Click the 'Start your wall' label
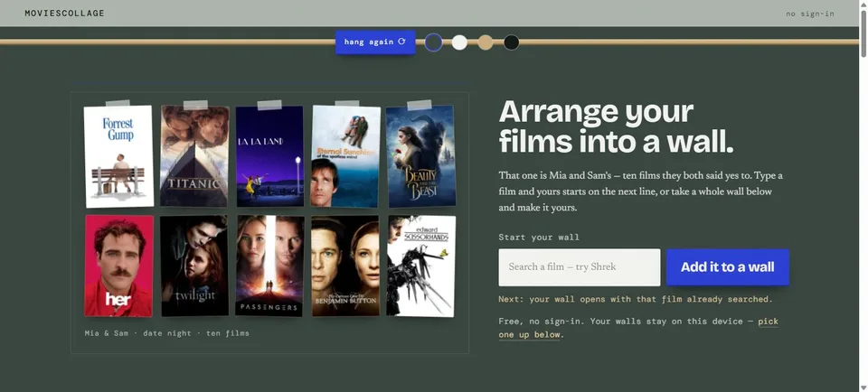This screenshot has width=868, height=392. pos(539,238)
